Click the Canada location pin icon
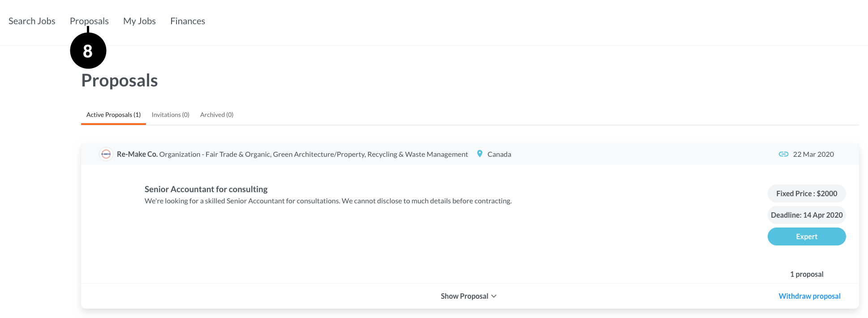This screenshot has height=318, width=868. click(480, 154)
